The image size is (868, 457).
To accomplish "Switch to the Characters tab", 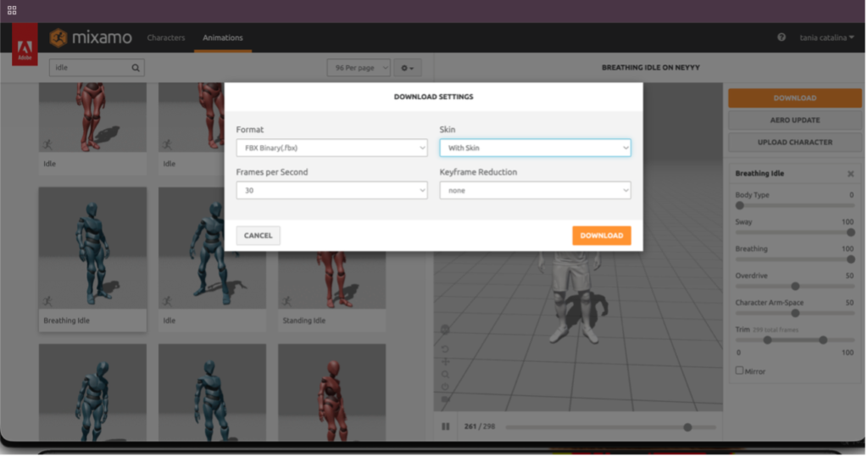I will pyautogui.click(x=166, y=37).
